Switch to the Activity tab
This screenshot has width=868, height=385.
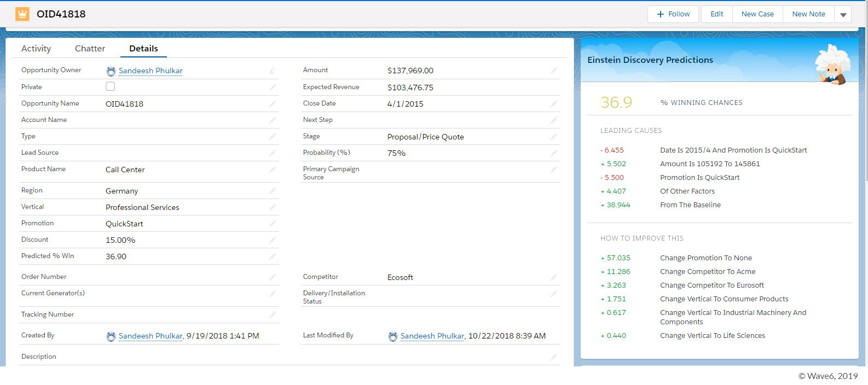point(36,49)
